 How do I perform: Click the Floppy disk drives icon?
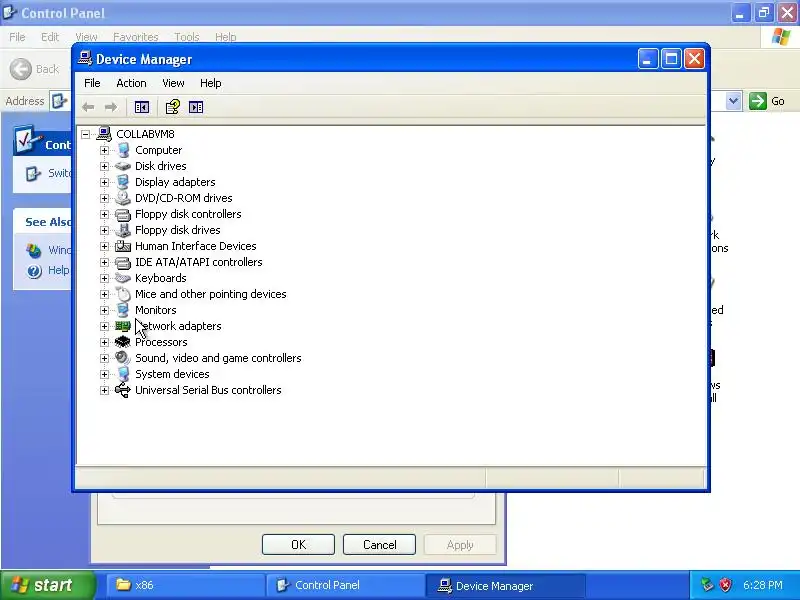coord(123,230)
